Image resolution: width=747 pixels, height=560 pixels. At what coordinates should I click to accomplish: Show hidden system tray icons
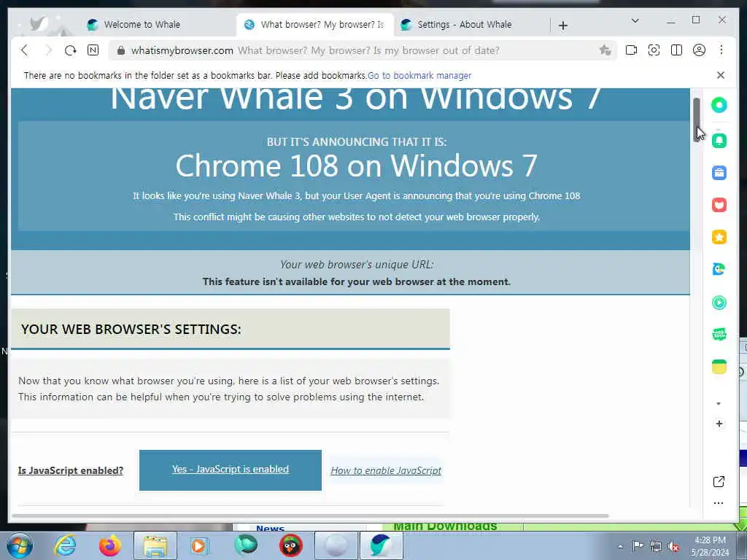[x=620, y=546]
